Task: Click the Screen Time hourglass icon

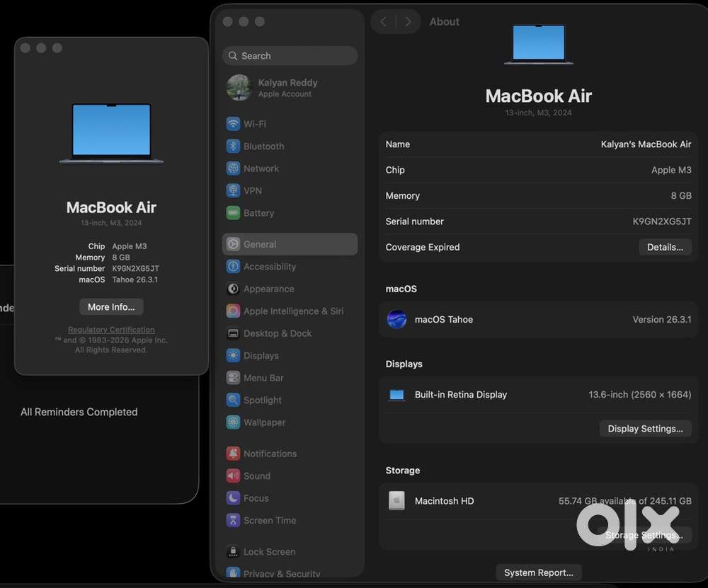Action: tap(233, 521)
